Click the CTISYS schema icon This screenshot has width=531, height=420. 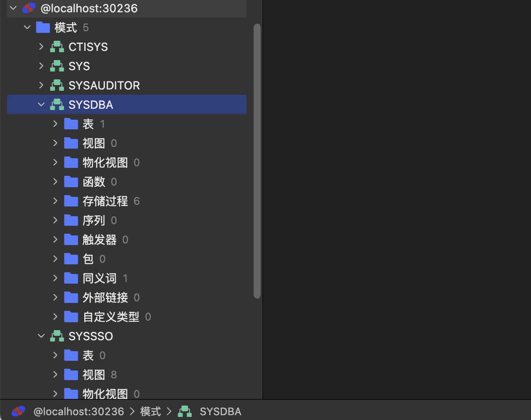click(57, 47)
